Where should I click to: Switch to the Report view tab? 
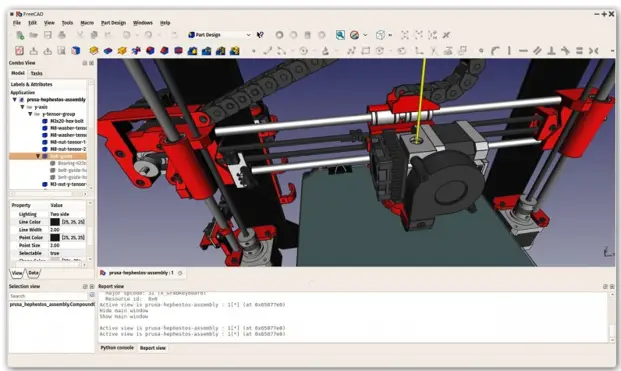pos(153,348)
